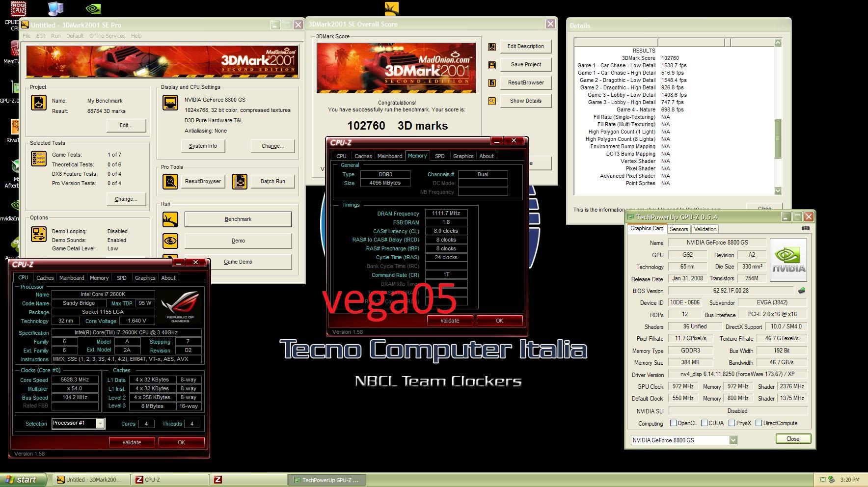Viewport: 868px width, 487px height.
Task: Click the Show Details magnifier icon
Action: (491, 101)
